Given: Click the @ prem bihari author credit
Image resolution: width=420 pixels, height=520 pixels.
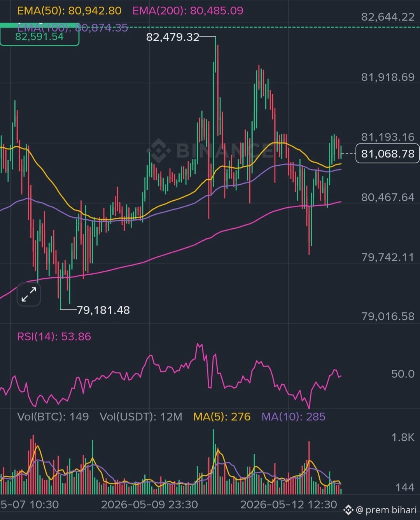Looking at the screenshot, I should [386, 510].
